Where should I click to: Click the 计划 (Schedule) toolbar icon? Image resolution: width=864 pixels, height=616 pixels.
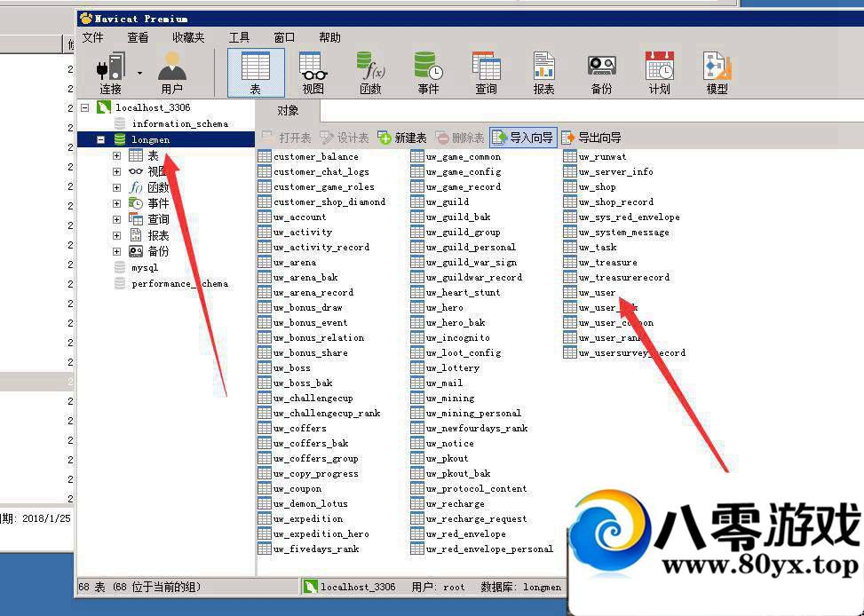[x=659, y=73]
